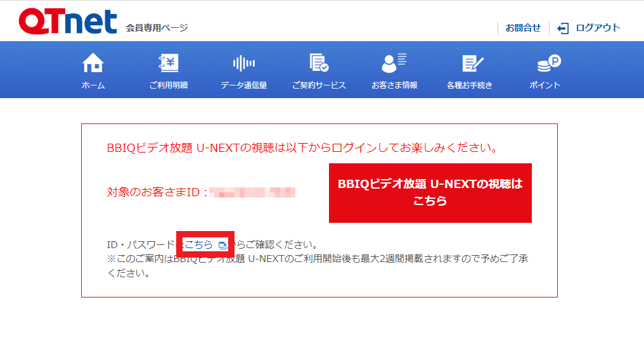The height and width of the screenshot is (338, 644).
Task: Click the QTnet logo
Action: coord(68,22)
